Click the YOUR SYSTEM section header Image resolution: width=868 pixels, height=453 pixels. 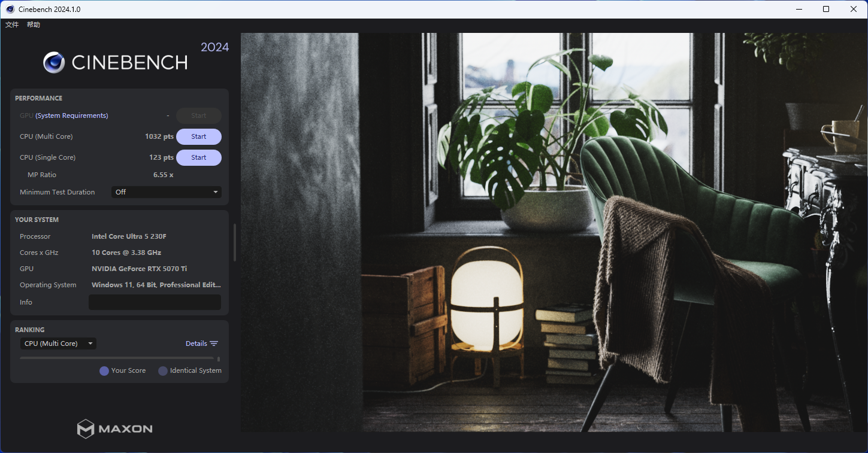pos(37,220)
